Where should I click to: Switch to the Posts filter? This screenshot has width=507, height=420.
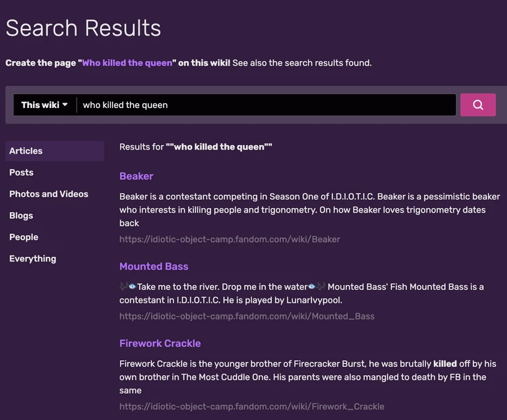click(21, 172)
